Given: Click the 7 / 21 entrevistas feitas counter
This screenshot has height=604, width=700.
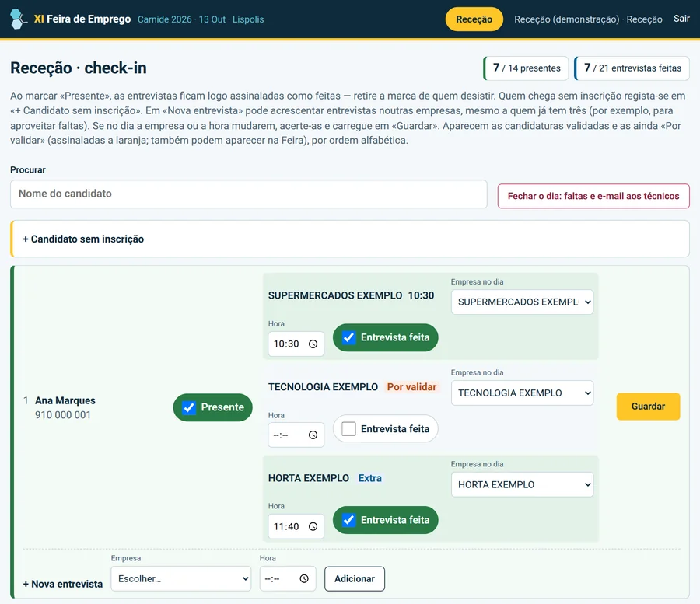Looking at the screenshot, I should coord(632,68).
